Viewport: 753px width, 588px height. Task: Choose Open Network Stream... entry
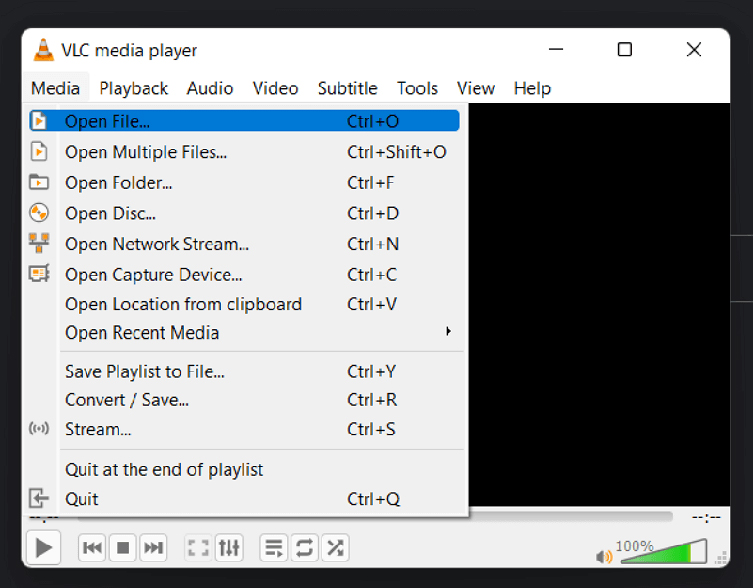point(244,244)
